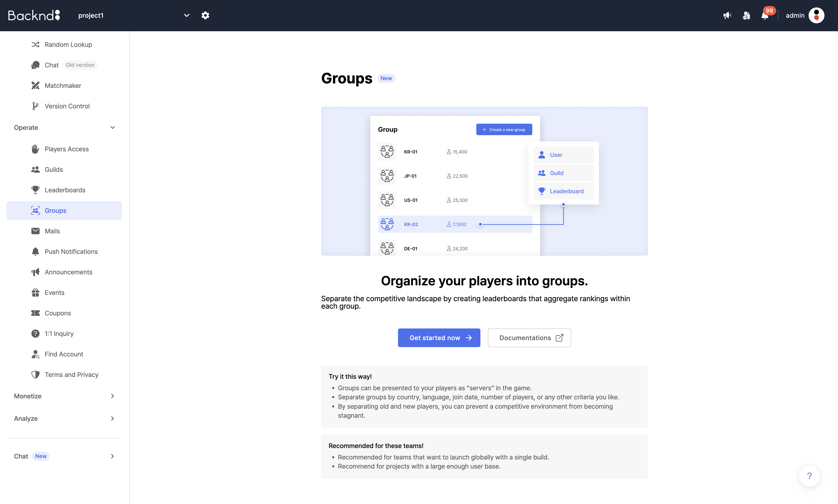Click the Guilds sidebar icon

[35, 169]
